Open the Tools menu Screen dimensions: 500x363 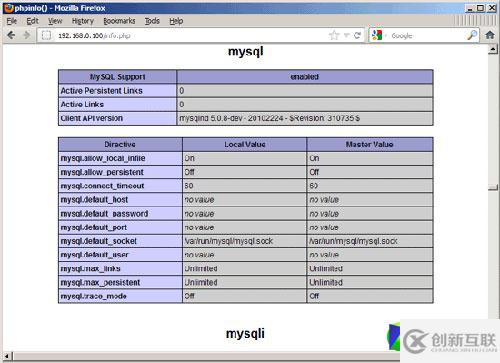pos(152,21)
